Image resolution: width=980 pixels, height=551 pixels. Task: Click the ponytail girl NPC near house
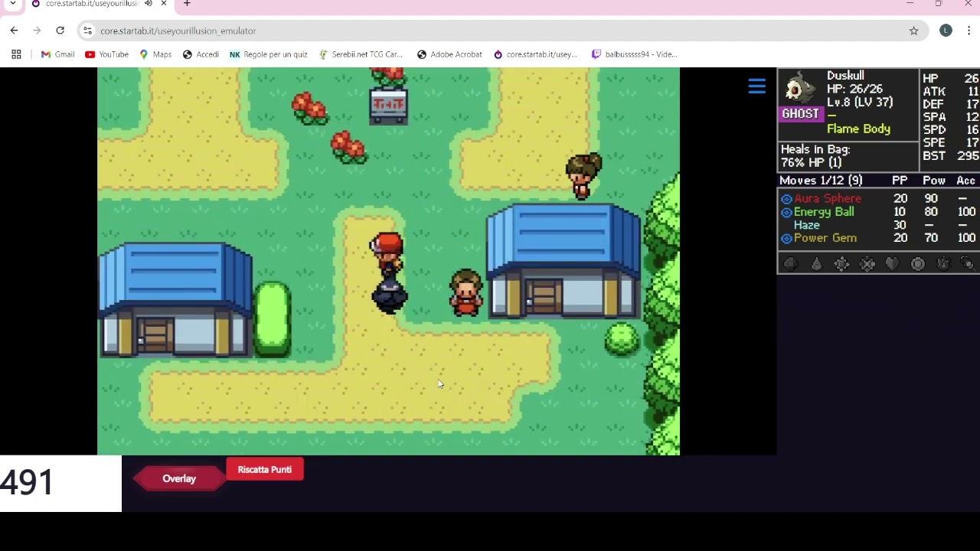583,175
